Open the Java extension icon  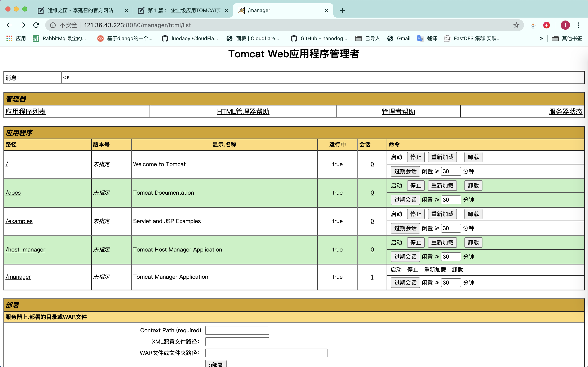click(533, 25)
